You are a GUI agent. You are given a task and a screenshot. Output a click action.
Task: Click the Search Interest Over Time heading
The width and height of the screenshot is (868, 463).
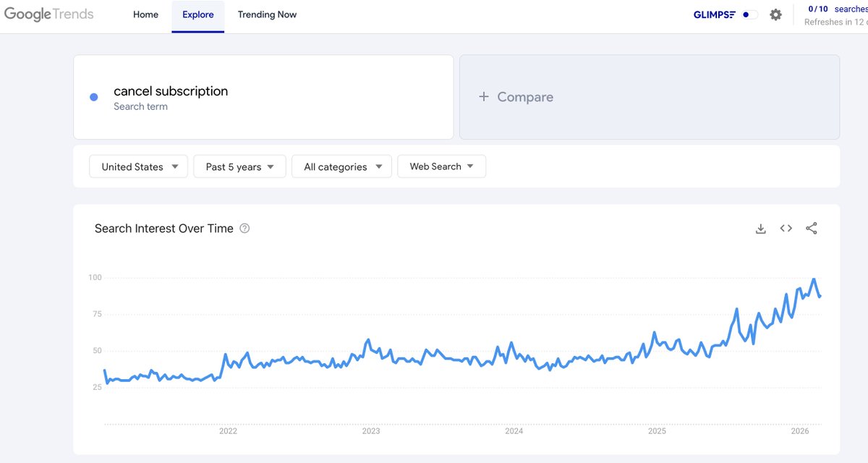coord(164,229)
